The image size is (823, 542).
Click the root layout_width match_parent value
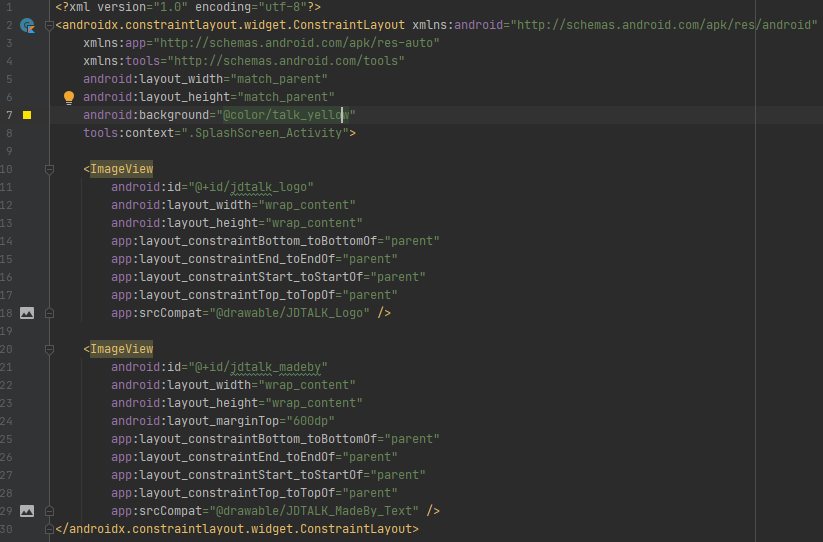click(x=279, y=79)
